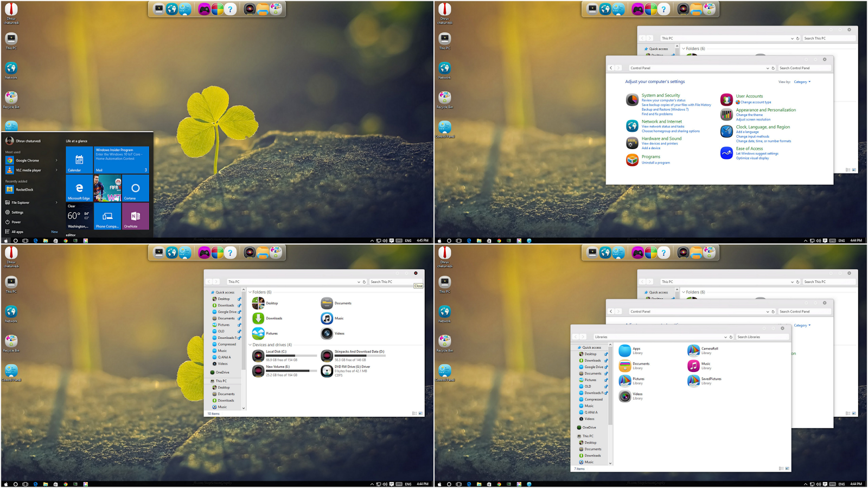Click the Optimize visual display link
Screen dimensions: 868x488
click(x=752, y=158)
